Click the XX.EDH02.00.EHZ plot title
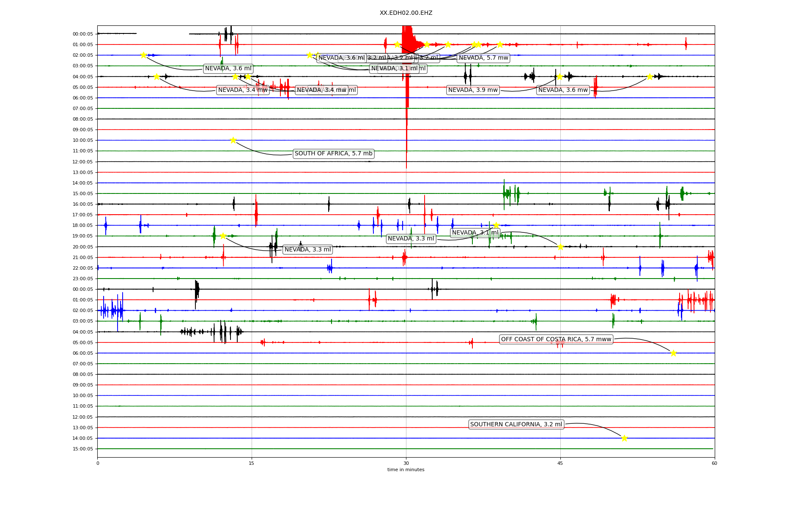This screenshot has width=812, height=508. [406, 13]
